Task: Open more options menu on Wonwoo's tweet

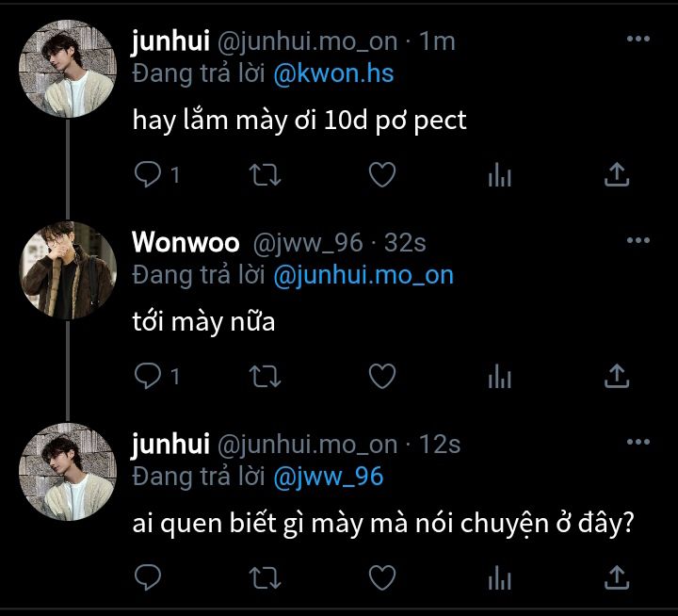Action: (638, 240)
